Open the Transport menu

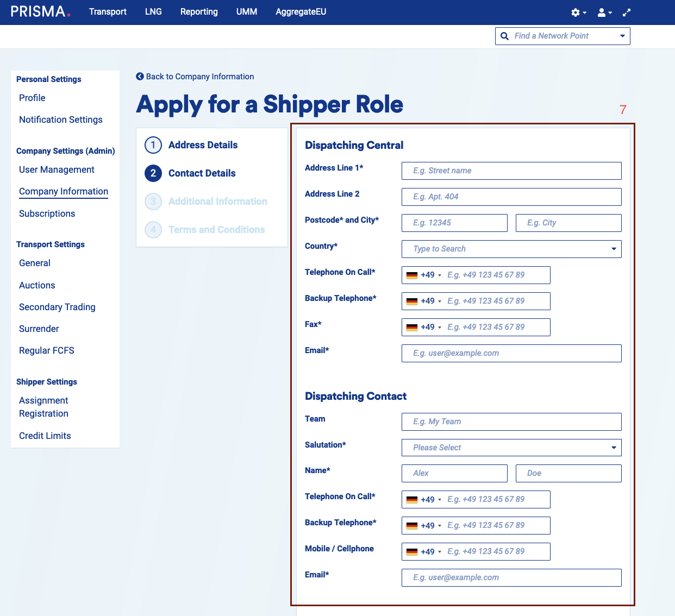[108, 12]
